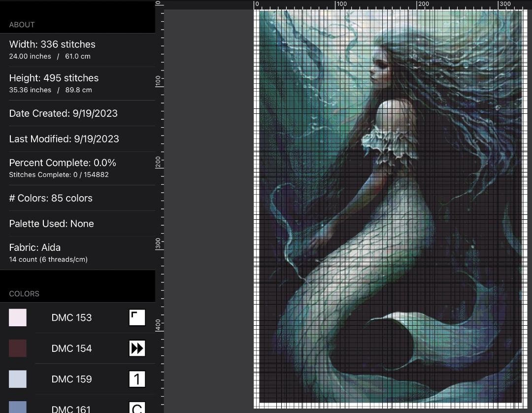Select the DMC 159 light blue color swatch

point(17,379)
